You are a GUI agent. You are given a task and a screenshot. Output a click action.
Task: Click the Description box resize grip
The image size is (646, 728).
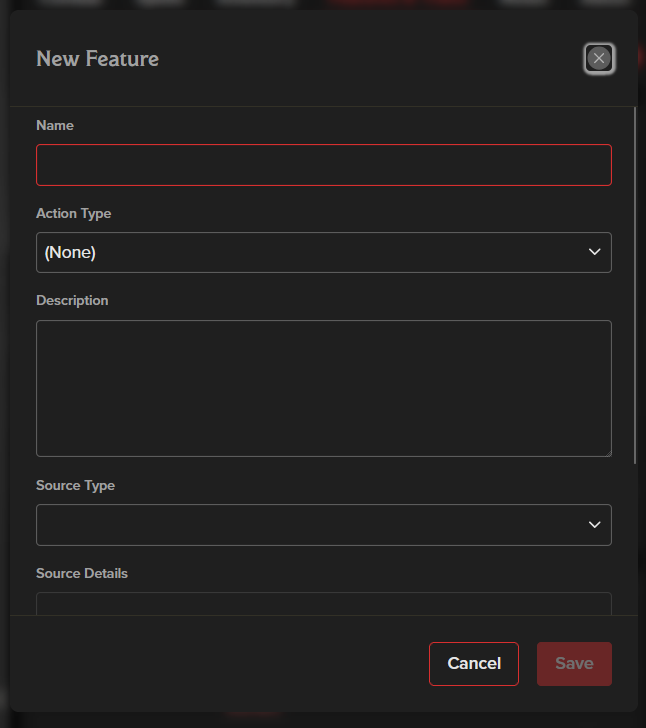[608, 453]
